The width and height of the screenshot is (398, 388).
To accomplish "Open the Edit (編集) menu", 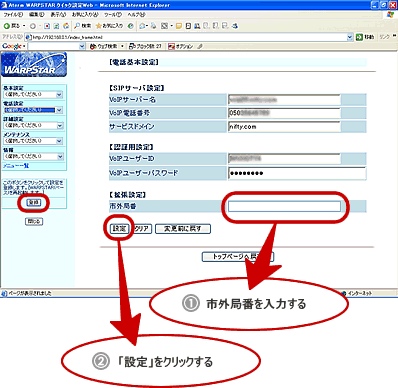I will (36, 15).
